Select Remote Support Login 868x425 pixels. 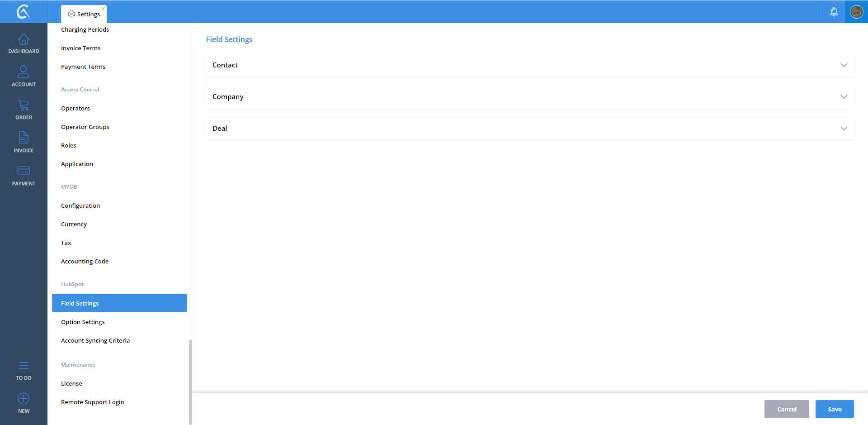pos(92,402)
